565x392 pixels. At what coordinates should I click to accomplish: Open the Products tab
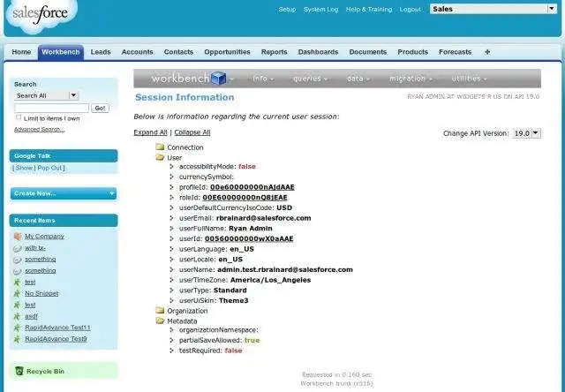click(x=413, y=52)
